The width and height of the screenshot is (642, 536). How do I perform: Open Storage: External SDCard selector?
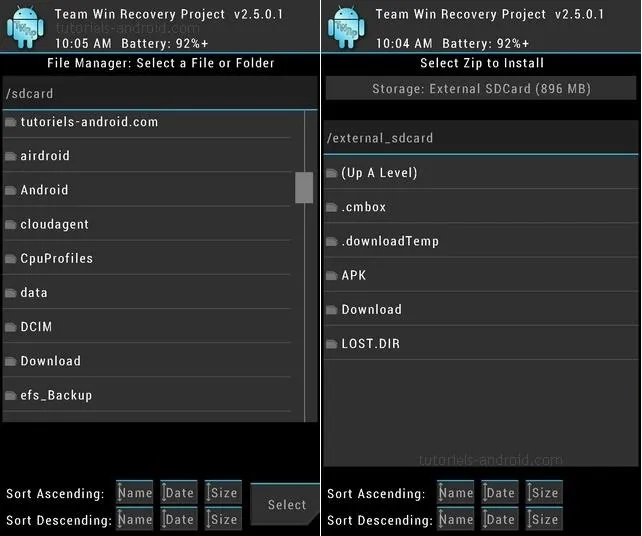point(481,88)
